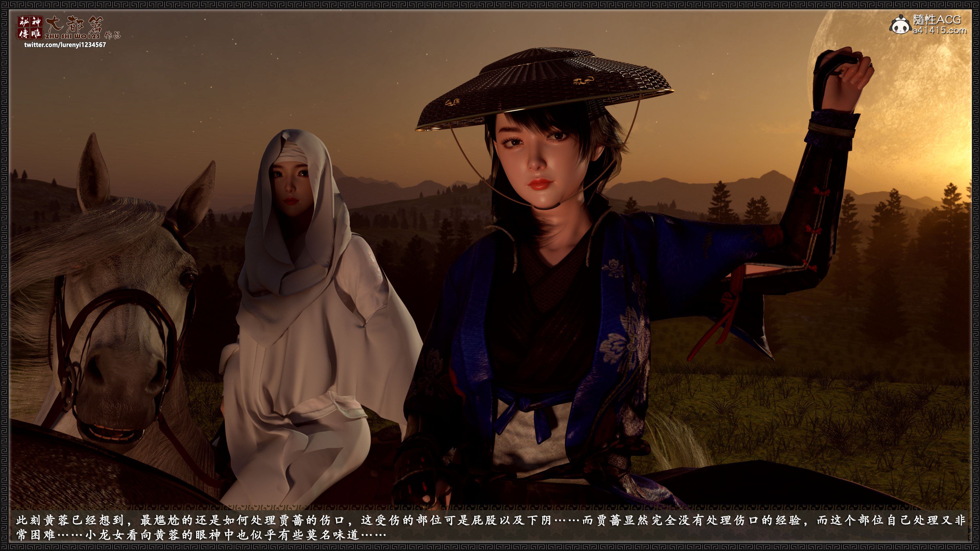The width and height of the screenshot is (980, 551).
Task: Click the 隨性ACG watermark text
Action: click(x=937, y=19)
